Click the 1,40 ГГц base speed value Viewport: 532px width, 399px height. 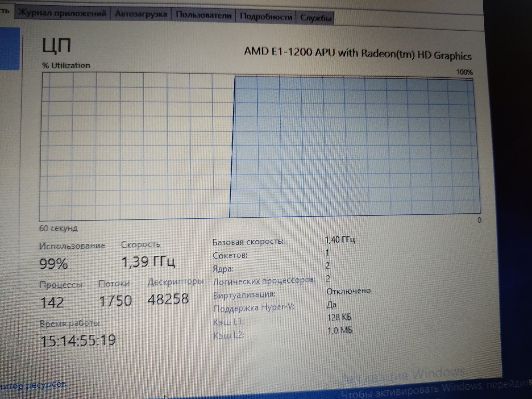pyautogui.click(x=340, y=240)
